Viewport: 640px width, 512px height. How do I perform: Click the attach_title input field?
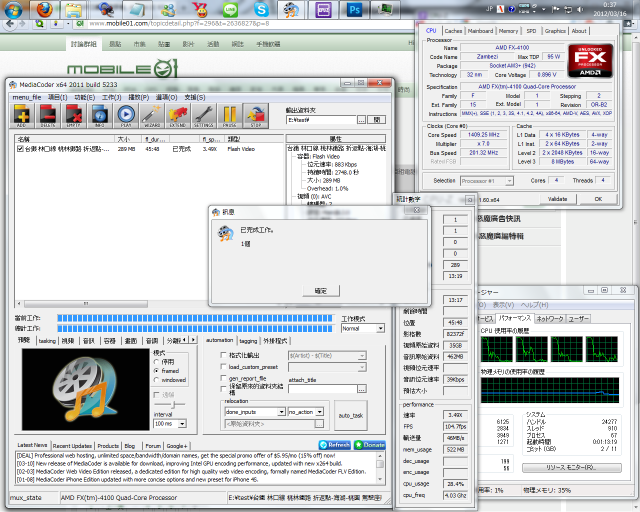point(323,389)
